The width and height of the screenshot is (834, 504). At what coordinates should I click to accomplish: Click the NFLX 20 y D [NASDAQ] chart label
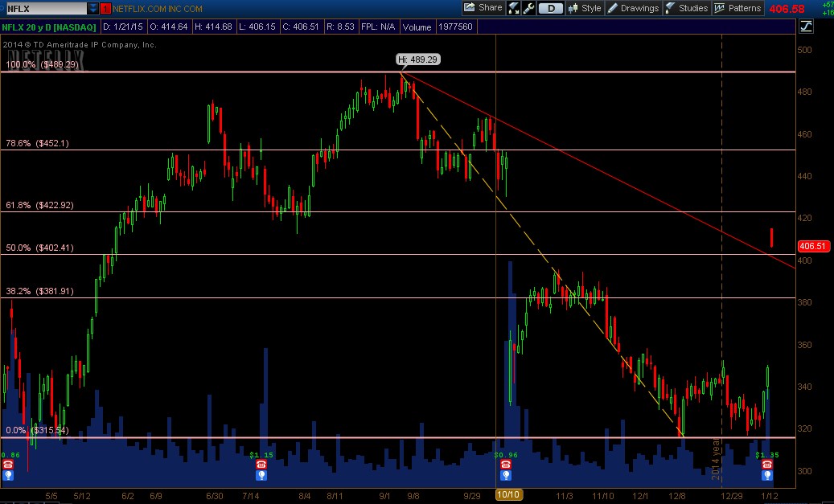(x=48, y=27)
